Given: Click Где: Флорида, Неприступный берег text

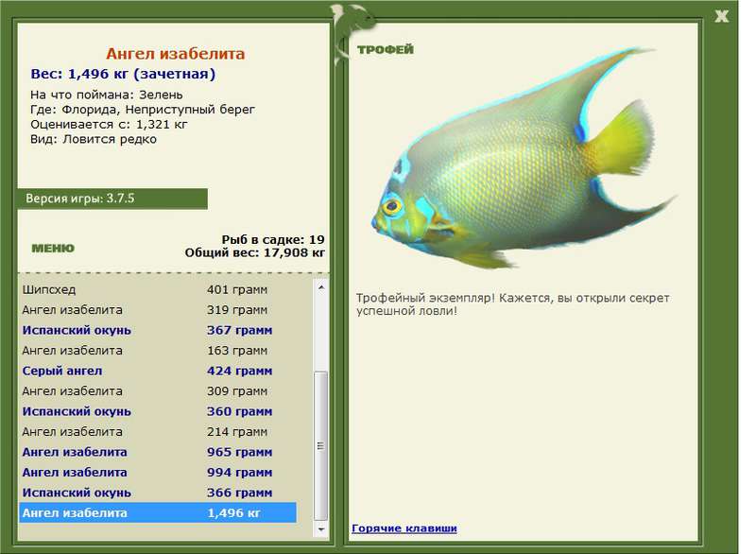Looking at the screenshot, I should (143, 110).
